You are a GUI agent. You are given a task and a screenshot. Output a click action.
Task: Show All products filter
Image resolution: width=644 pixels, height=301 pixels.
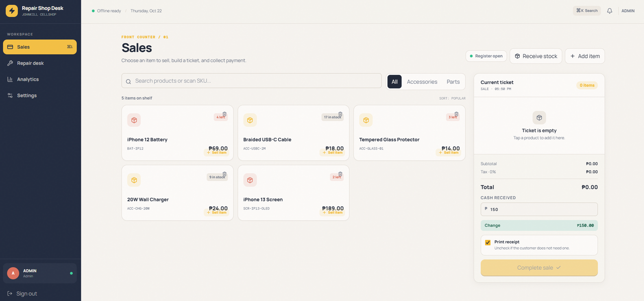pos(394,82)
